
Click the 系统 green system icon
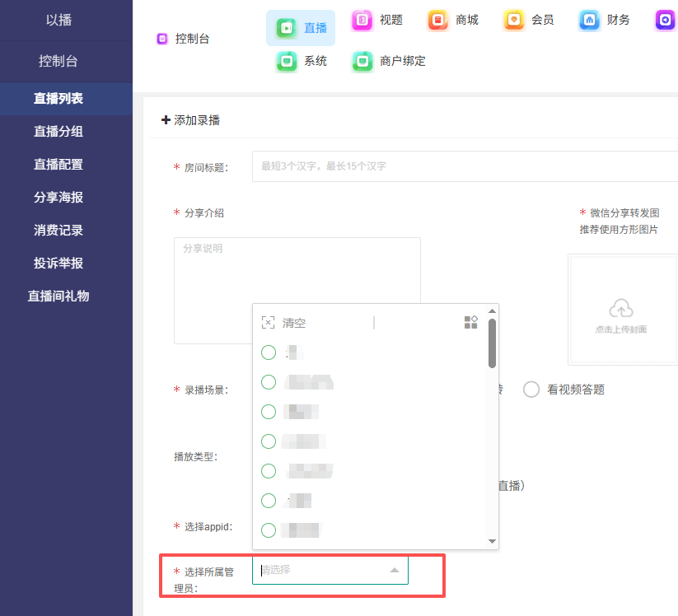(287, 62)
